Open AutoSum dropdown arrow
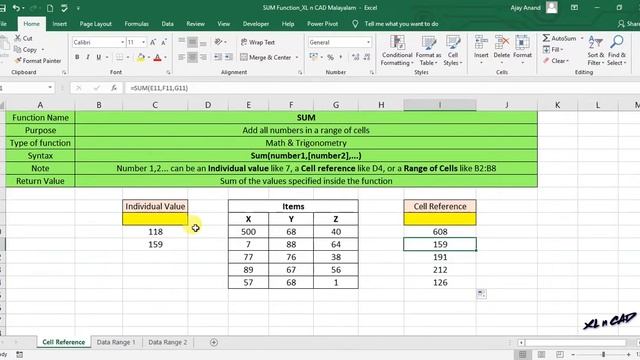The height and width of the screenshot is (360, 640). [x=582, y=38]
